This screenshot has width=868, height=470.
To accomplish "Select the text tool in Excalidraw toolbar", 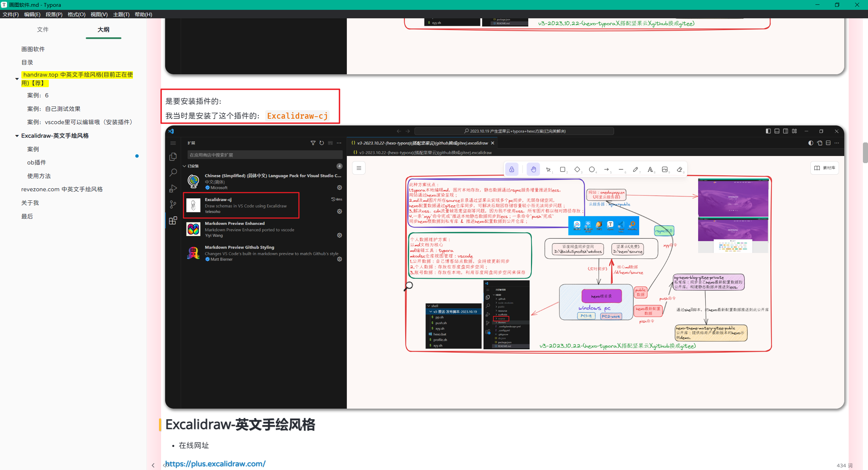I will point(650,169).
